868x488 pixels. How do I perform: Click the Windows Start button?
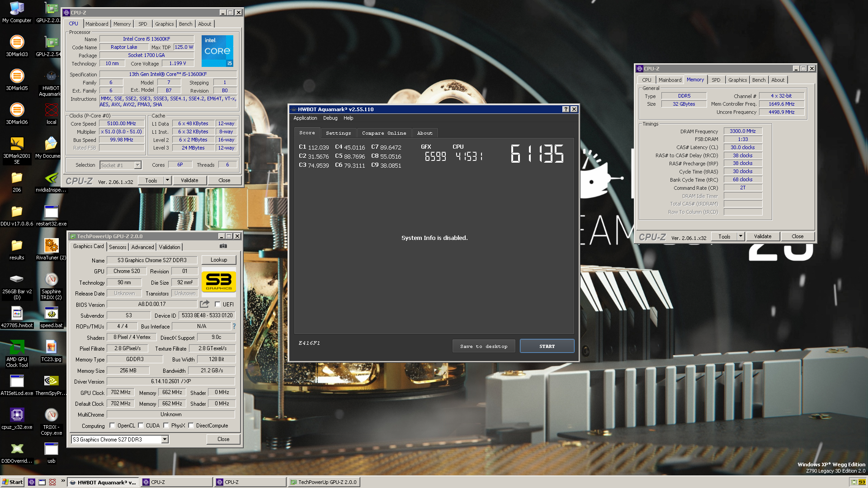pos(13,482)
